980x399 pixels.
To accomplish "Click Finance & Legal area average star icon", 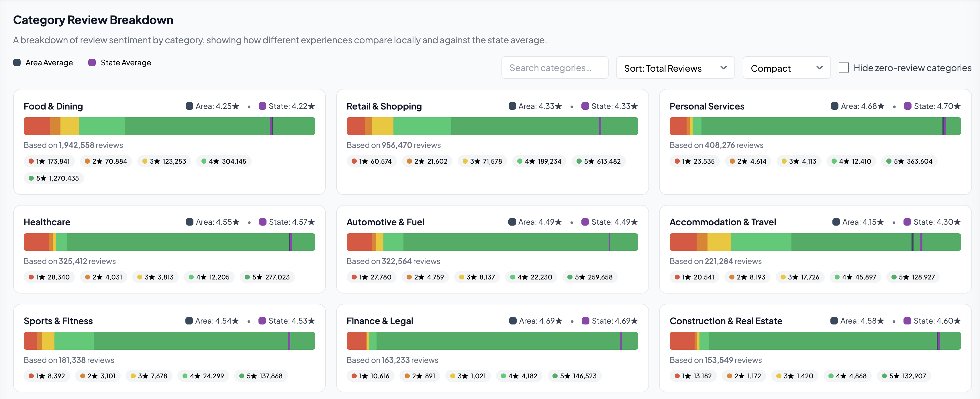I will [558, 321].
